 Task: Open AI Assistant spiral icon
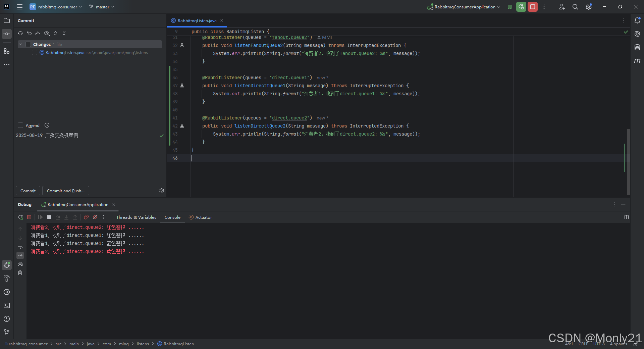pos(637,34)
